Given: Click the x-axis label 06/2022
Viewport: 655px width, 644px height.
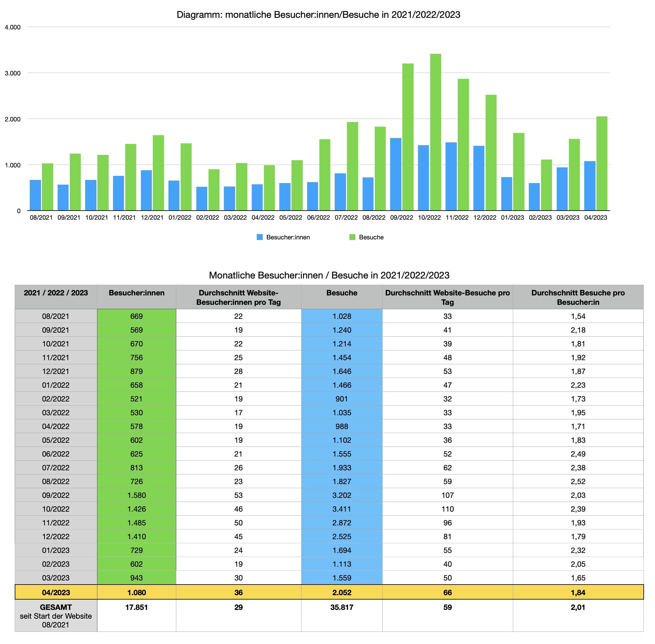Looking at the screenshot, I should tap(318, 218).
